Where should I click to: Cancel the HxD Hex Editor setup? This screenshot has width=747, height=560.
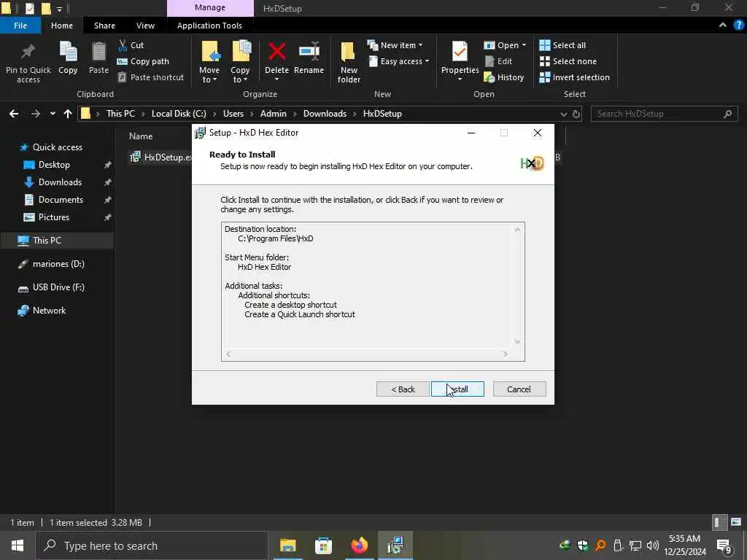(519, 389)
